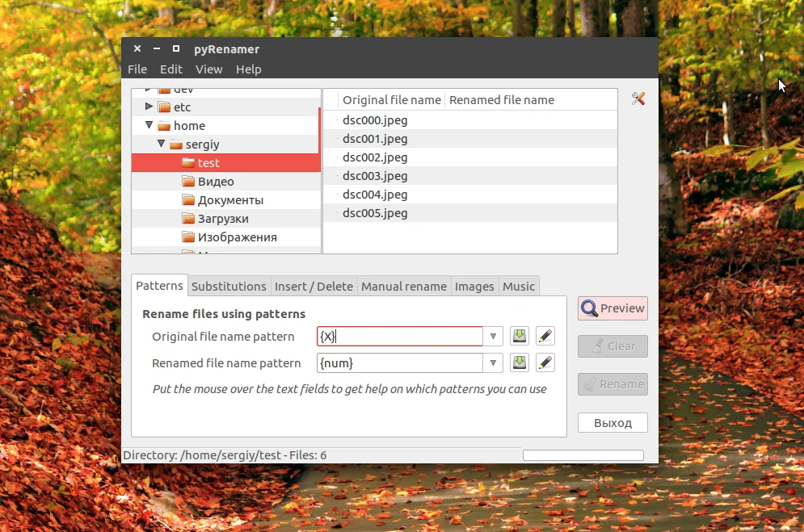Open the File menu
Screen dimensions: 804x532
(137, 69)
